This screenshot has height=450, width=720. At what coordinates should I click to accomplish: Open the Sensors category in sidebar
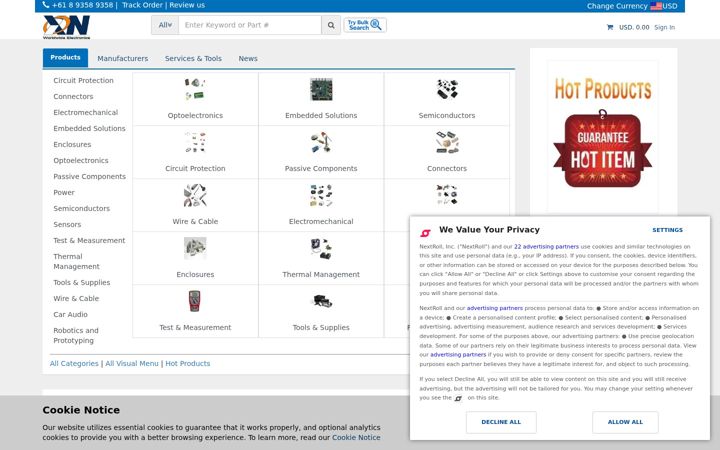pos(67,225)
